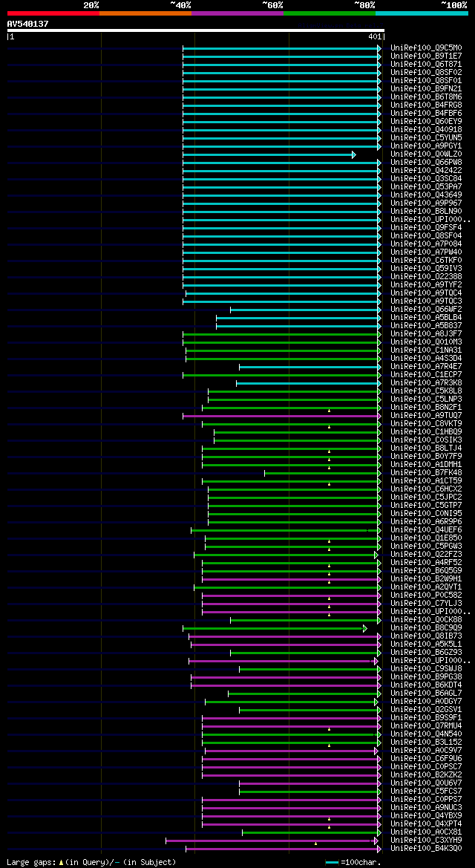This screenshot has height=868, width=475.
Task: Click the yellow gap marker on B8N2F1 row
Action: 329,411
